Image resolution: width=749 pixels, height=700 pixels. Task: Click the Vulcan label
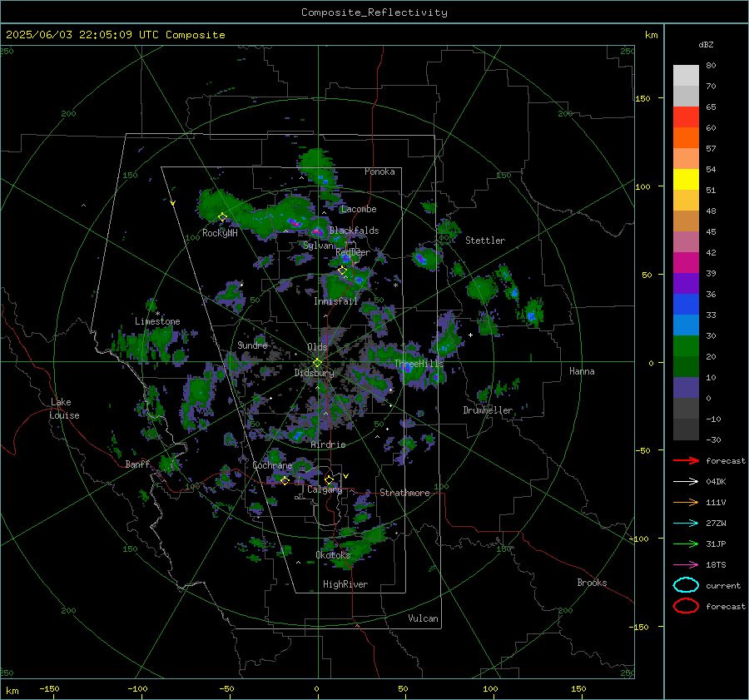pyautogui.click(x=424, y=618)
